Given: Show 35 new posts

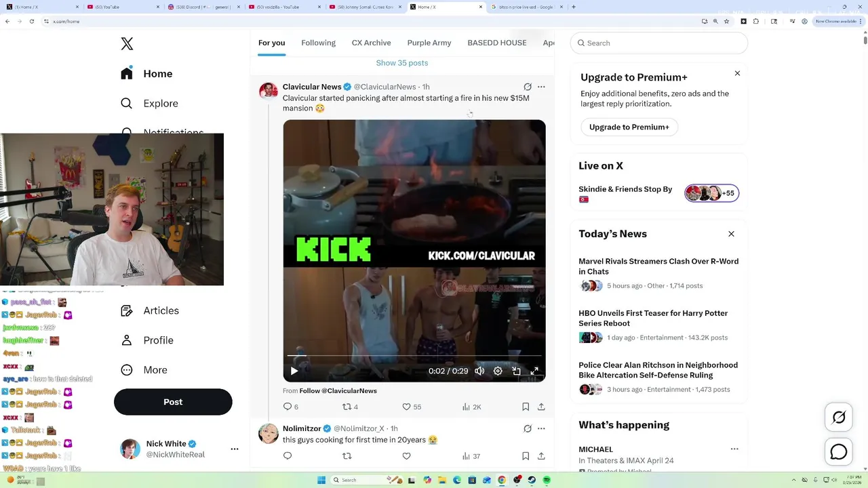Looking at the screenshot, I should 402,63.
